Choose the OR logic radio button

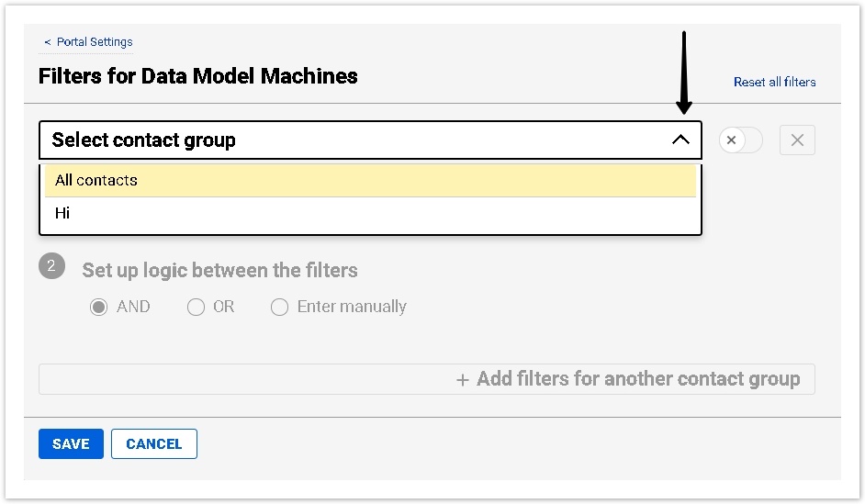[x=196, y=308]
